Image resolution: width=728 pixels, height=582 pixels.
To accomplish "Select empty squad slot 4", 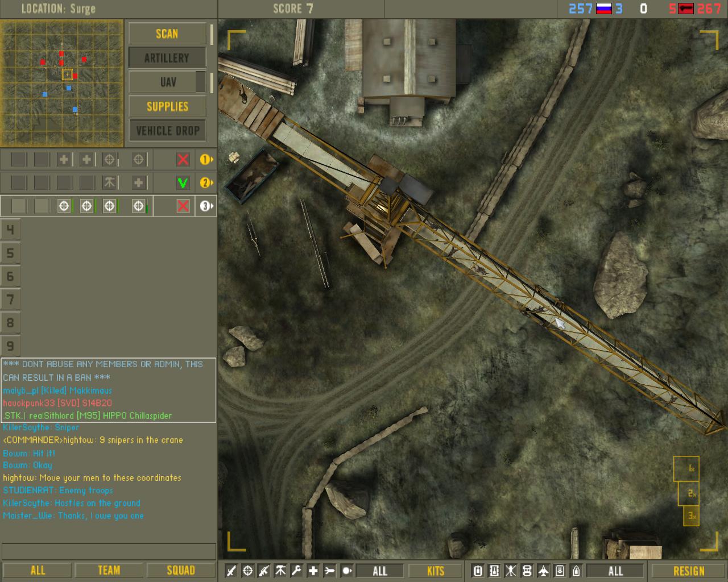I will click(x=10, y=230).
